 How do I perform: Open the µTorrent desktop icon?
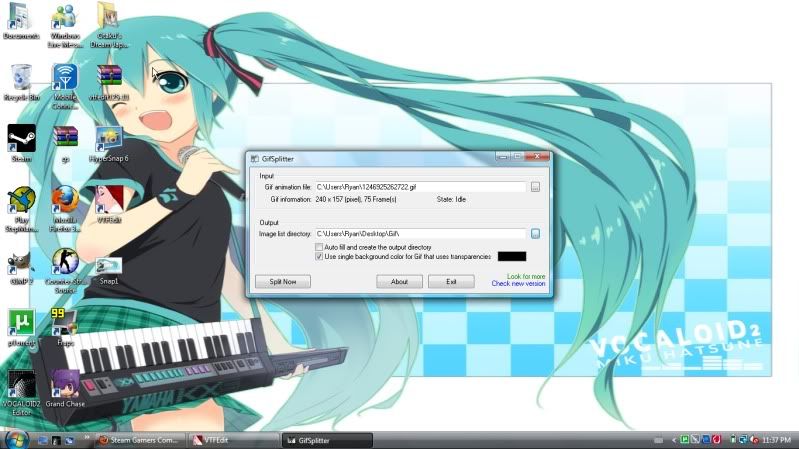tap(20, 323)
